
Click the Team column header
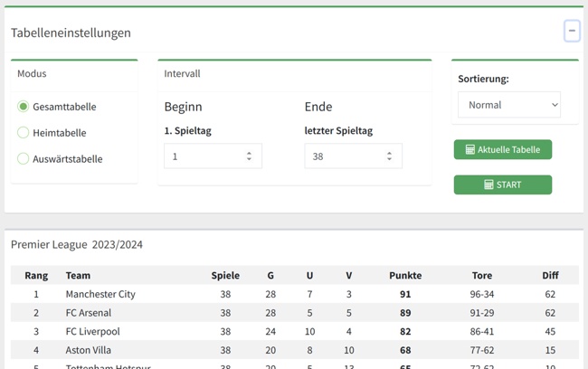tap(78, 275)
